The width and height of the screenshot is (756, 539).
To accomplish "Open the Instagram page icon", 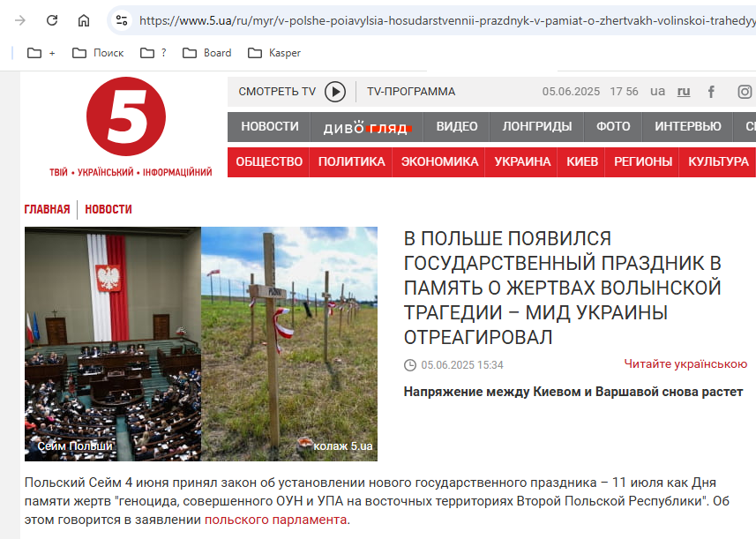I will tap(745, 92).
